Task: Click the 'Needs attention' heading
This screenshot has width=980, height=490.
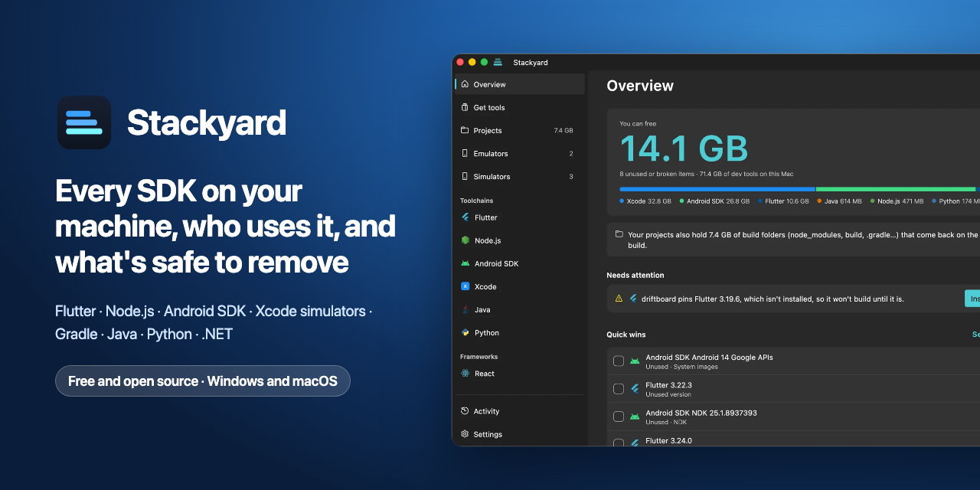Action: coord(635,275)
